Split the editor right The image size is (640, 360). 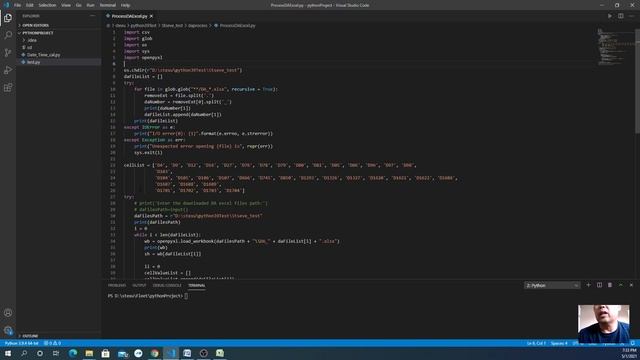(620, 16)
